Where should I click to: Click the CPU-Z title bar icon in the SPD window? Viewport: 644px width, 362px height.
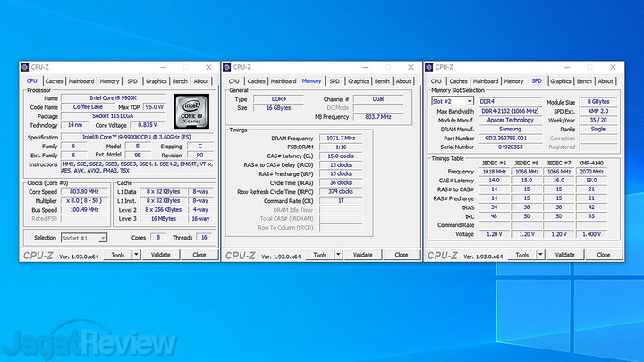click(x=432, y=68)
